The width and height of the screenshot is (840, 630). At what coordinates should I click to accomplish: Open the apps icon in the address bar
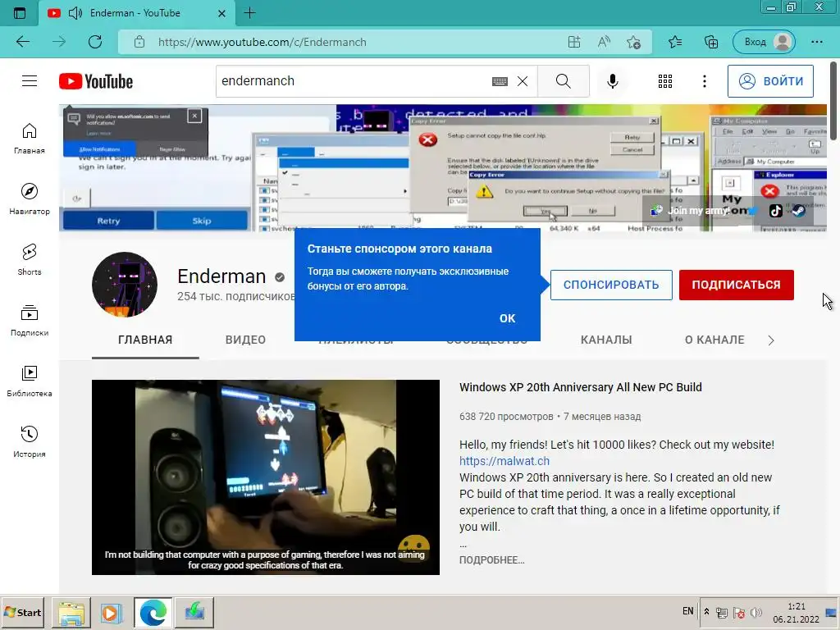573,42
